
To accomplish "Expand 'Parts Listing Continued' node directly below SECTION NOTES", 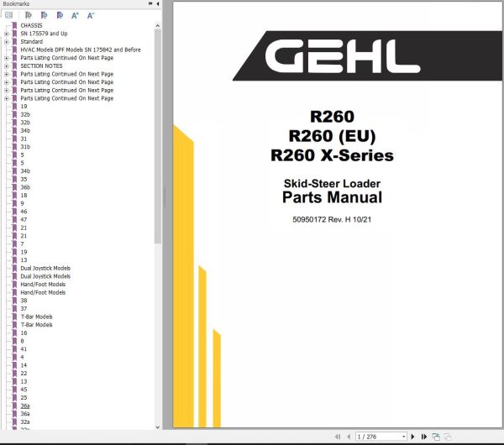I will click(7, 74).
